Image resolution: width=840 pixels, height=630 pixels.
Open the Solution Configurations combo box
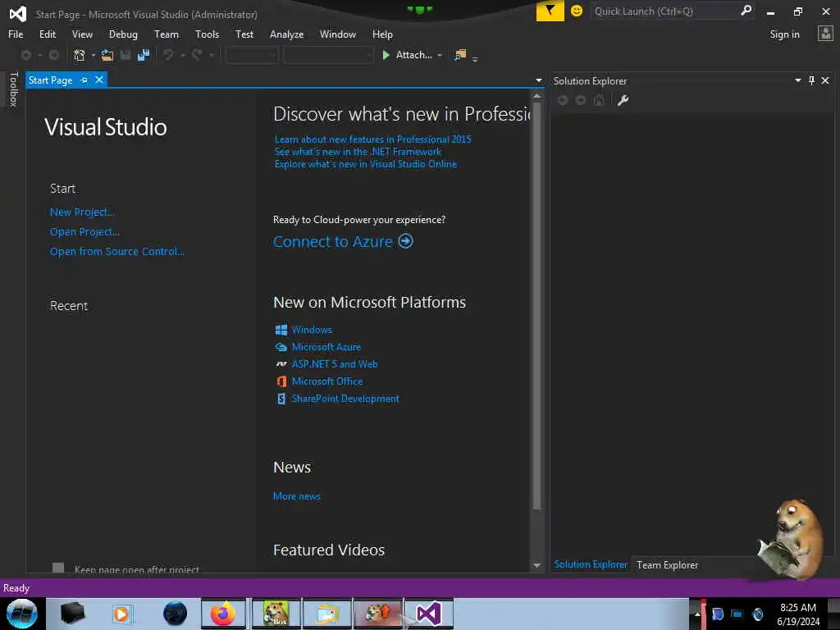pyautogui.click(x=253, y=55)
